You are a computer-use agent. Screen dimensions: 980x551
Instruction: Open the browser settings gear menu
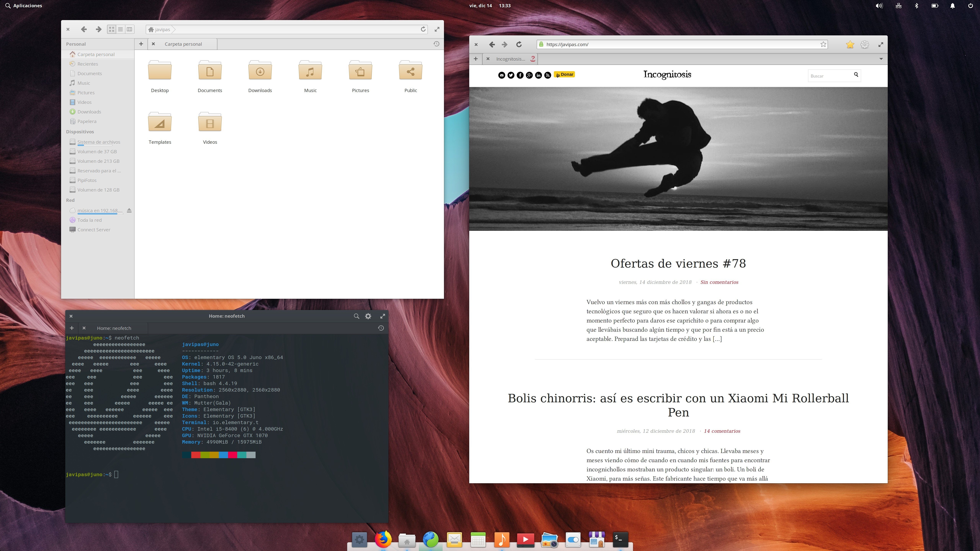[x=864, y=44]
